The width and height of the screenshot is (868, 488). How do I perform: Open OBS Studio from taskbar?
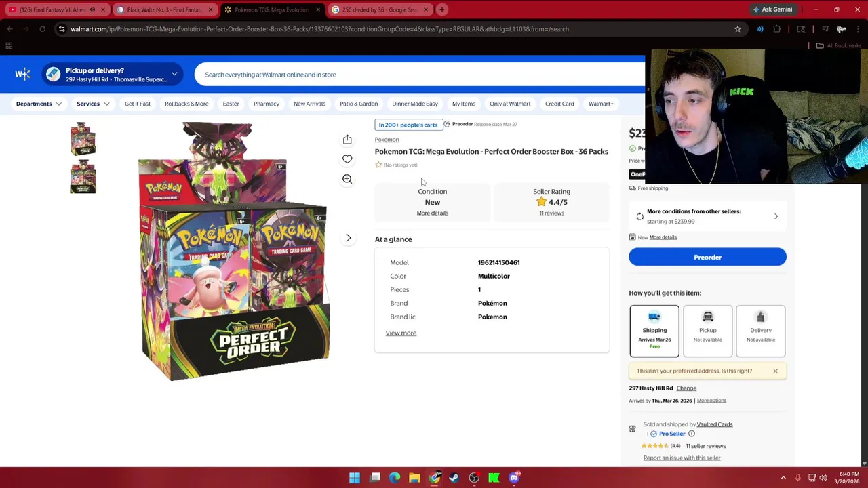(x=474, y=478)
